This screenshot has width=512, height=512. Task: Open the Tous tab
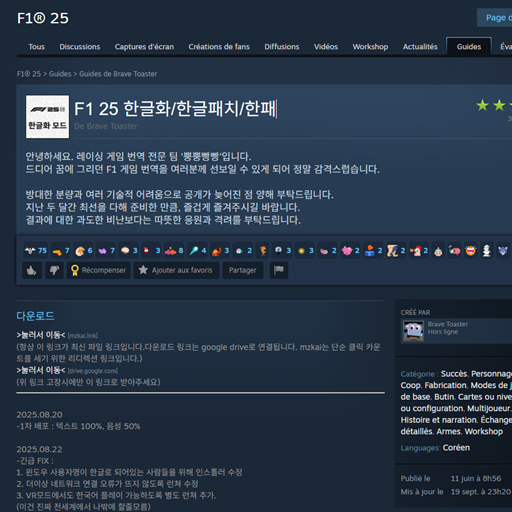[36, 47]
